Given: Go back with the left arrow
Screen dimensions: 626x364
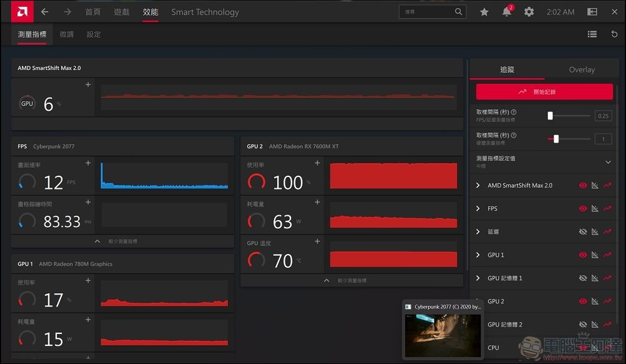Looking at the screenshot, I should click(44, 12).
